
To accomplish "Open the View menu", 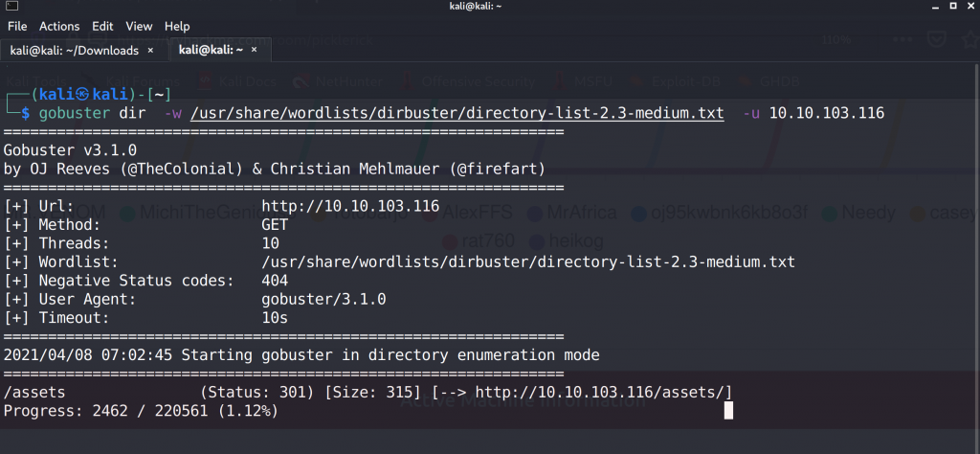I will coord(139,26).
